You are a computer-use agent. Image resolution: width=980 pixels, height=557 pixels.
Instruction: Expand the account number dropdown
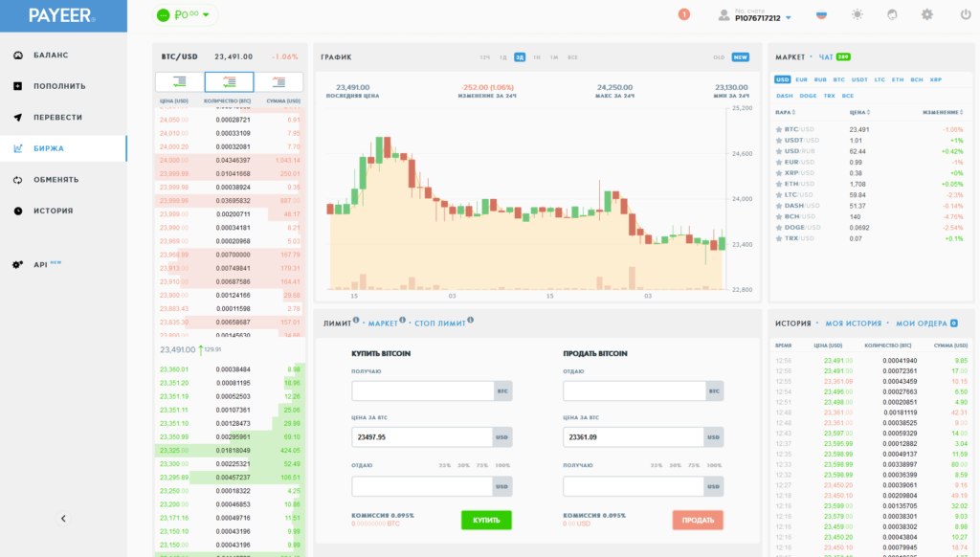[788, 17]
